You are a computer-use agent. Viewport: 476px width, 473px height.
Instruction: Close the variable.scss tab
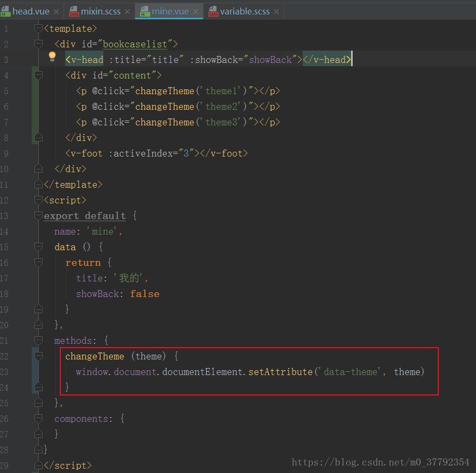coord(276,11)
